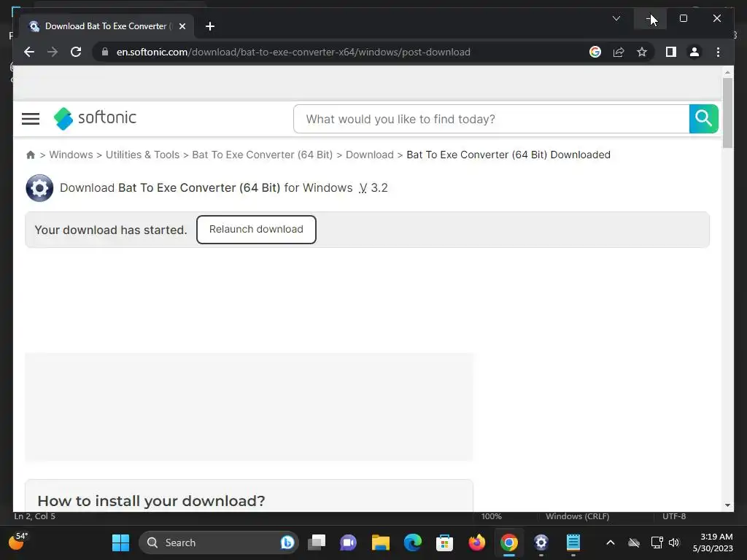Open Download breadcrumb link
Image resolution: width=747 pixels, height=560 pixels.
coord(370,155)
